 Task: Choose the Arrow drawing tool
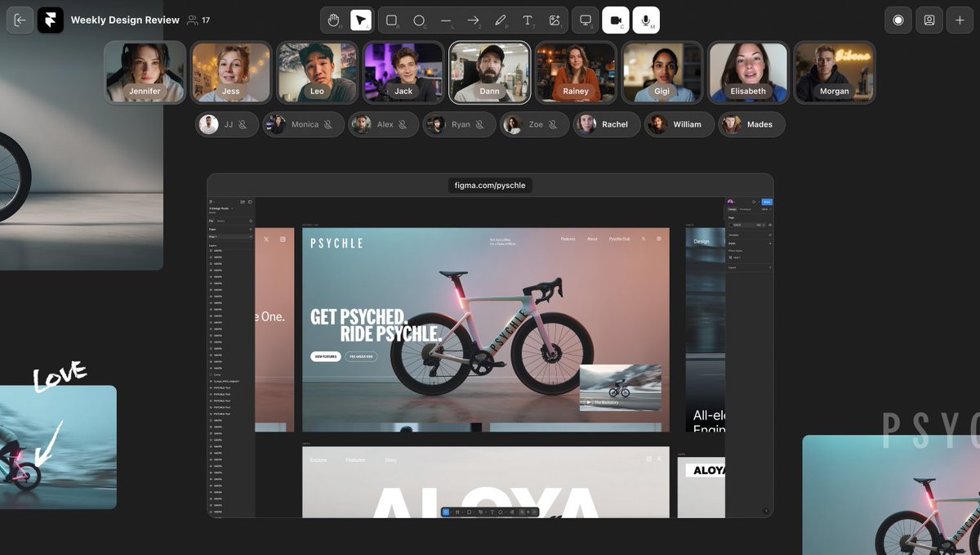pos(474,20)
